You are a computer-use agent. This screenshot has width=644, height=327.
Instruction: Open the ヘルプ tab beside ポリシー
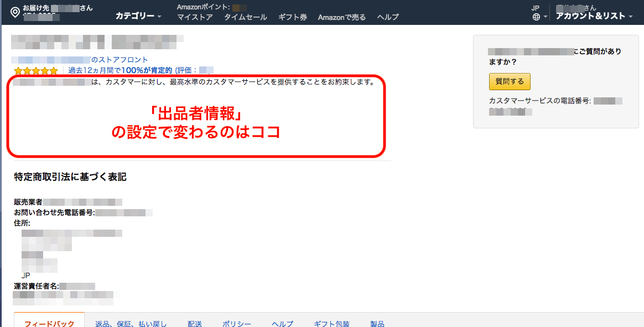coord(282,323)
